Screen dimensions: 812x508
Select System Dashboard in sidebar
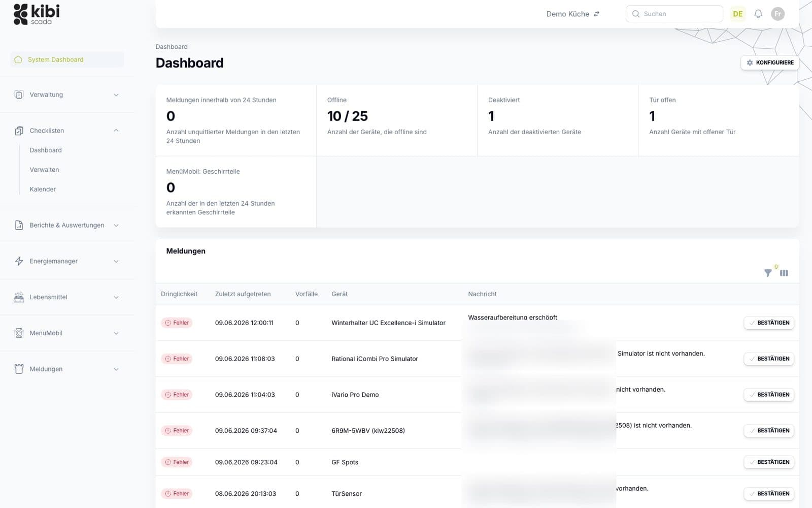point(67,59)
